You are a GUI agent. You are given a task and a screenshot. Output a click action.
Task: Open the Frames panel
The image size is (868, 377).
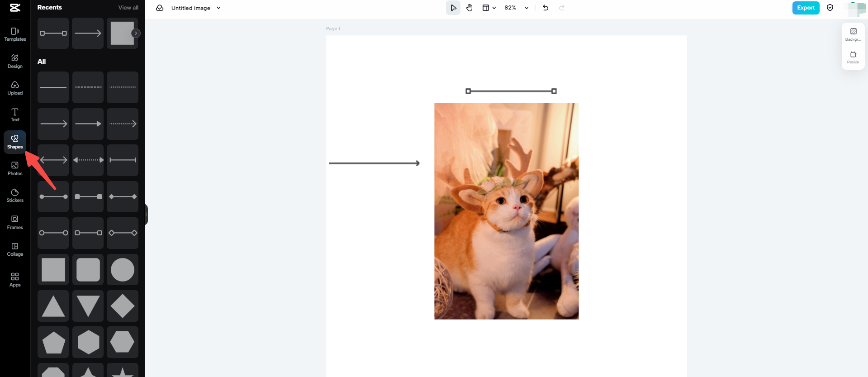pyautogui.click(x=15, y=222)
